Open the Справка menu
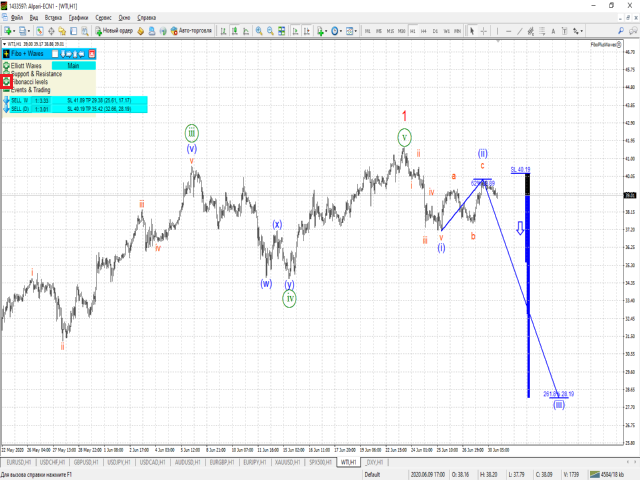The height and width of the screenshot is (480, 640). [x=146, y=18]
